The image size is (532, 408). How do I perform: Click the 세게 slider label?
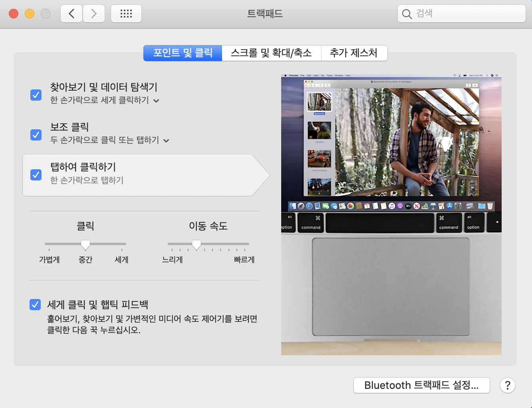tap(121, 260)
